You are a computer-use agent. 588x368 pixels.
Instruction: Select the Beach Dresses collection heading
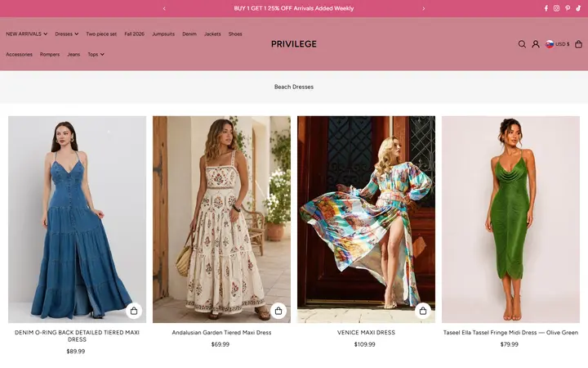tap(294, 87)
